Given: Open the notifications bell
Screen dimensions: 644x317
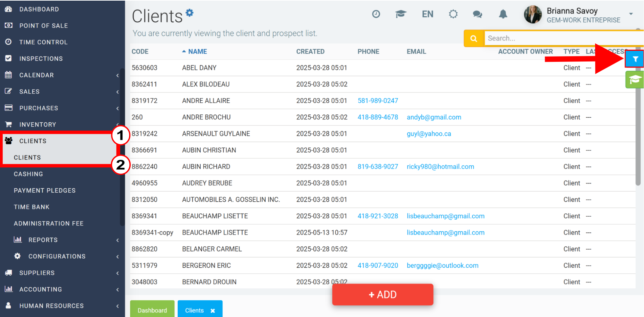Looking at the screenshot, I should coord(503,14).
